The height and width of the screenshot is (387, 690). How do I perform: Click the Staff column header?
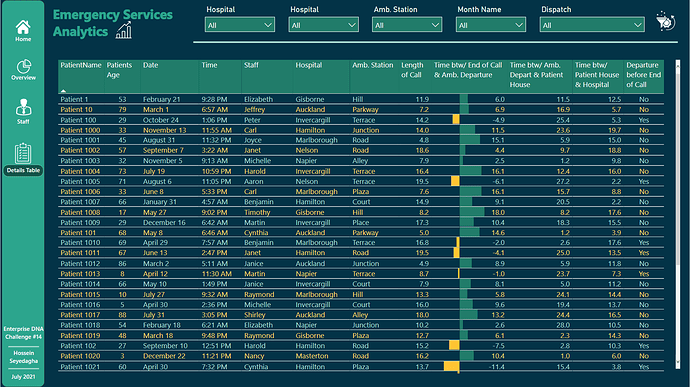tap(251, 65)
